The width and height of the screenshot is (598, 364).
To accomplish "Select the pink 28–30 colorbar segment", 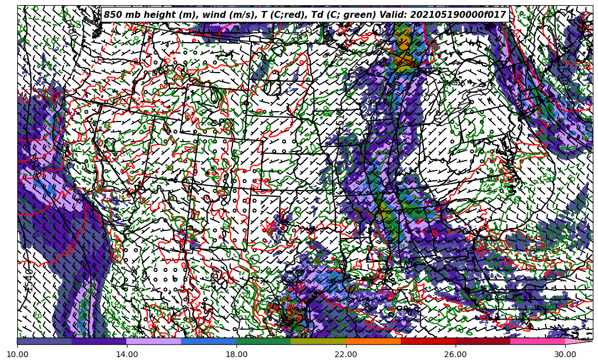I will click(x=538, y=342).
